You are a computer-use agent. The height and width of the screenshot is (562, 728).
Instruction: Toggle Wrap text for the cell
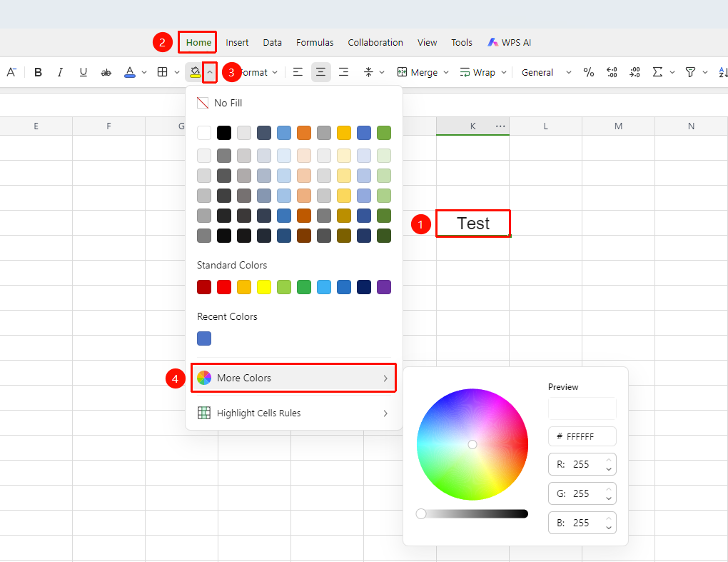click(477, 72)
